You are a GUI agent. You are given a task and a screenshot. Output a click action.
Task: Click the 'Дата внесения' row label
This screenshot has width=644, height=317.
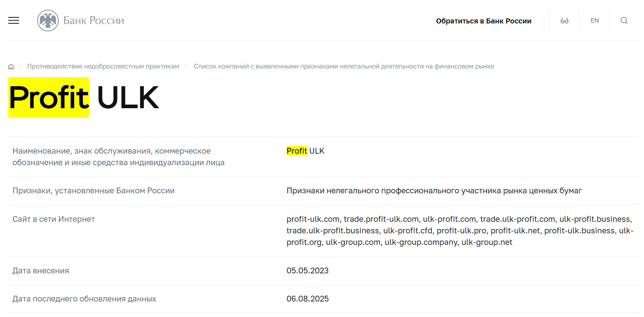[41, 270]
